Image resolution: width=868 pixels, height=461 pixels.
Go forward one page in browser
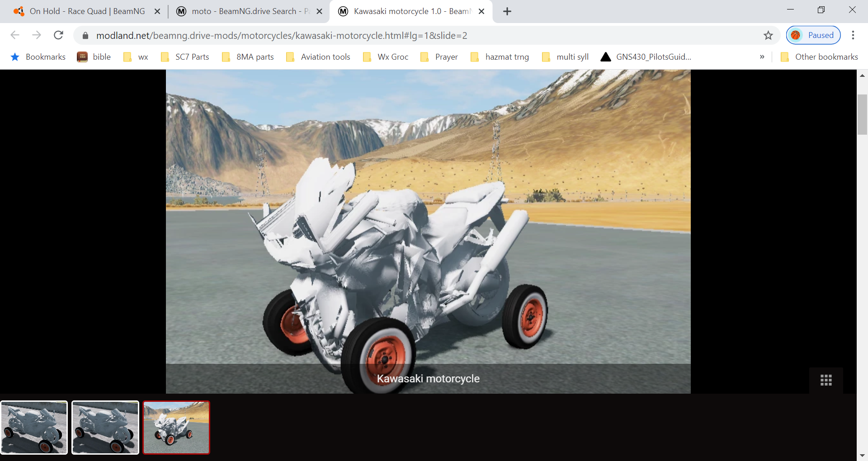[37, 35]
